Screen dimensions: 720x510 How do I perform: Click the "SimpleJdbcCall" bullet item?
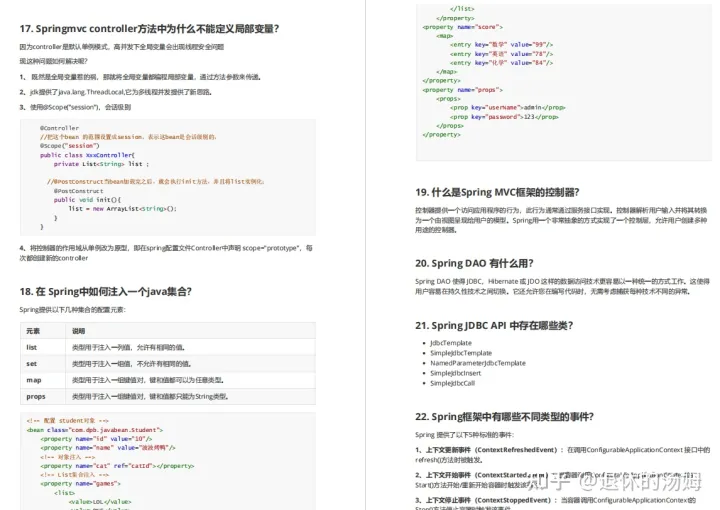(x=453, y=383)
